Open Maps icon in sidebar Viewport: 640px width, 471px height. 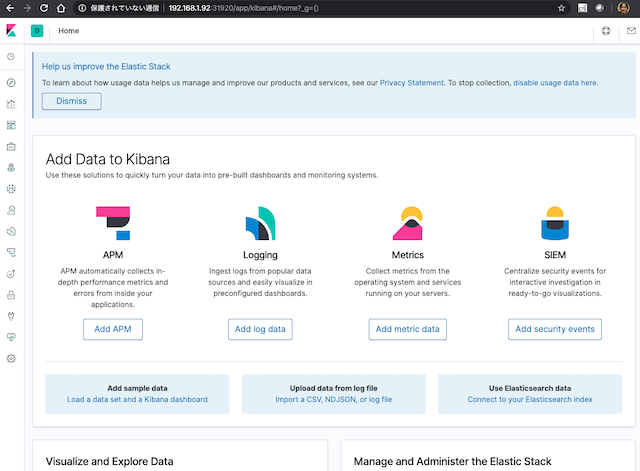click(11, 168)
